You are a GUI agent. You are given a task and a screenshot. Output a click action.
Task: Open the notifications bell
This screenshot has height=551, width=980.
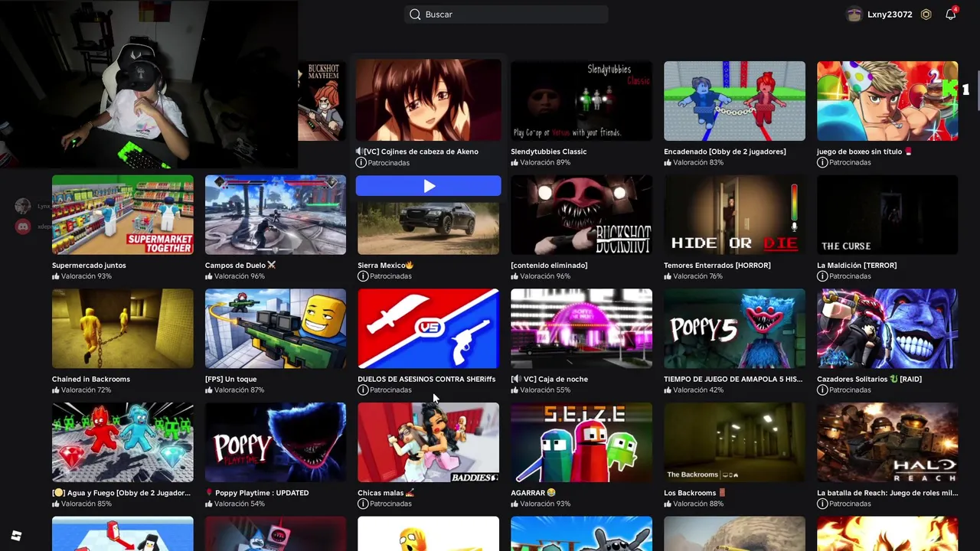tap(950, 15)
